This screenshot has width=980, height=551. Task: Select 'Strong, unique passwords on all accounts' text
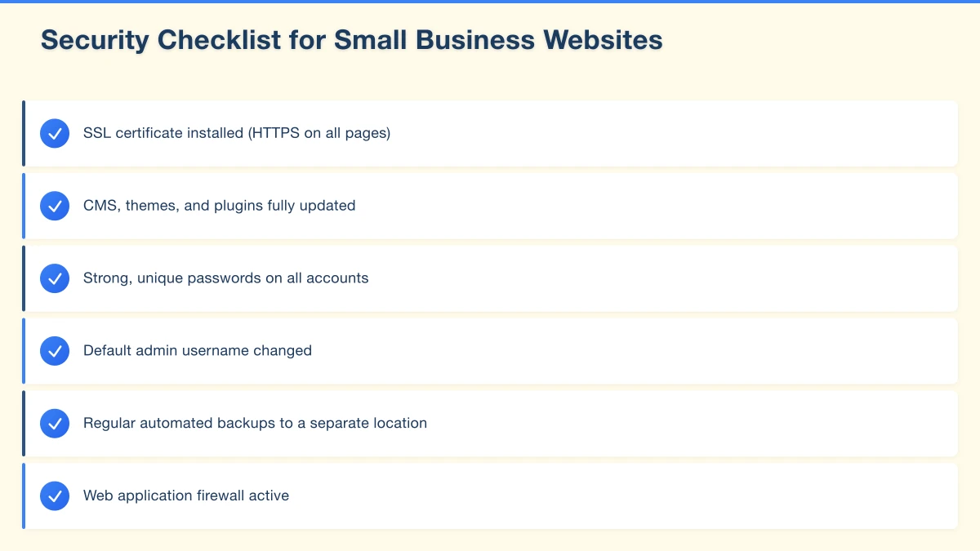pyautogui.click(x=225, y=278)
